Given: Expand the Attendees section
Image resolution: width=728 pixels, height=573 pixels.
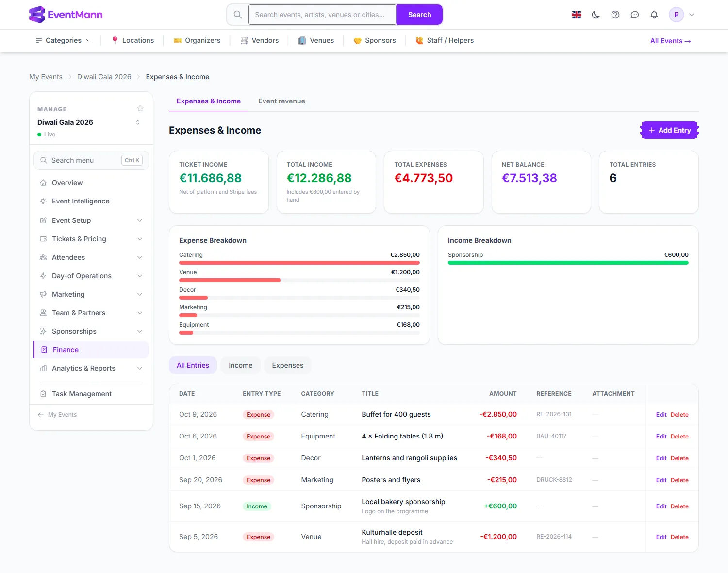Looking at the screenshot, I should coord(91,257).
